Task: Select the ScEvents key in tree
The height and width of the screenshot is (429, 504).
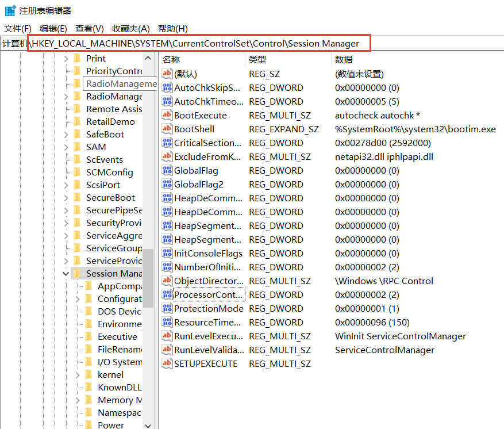Action: 105,160
